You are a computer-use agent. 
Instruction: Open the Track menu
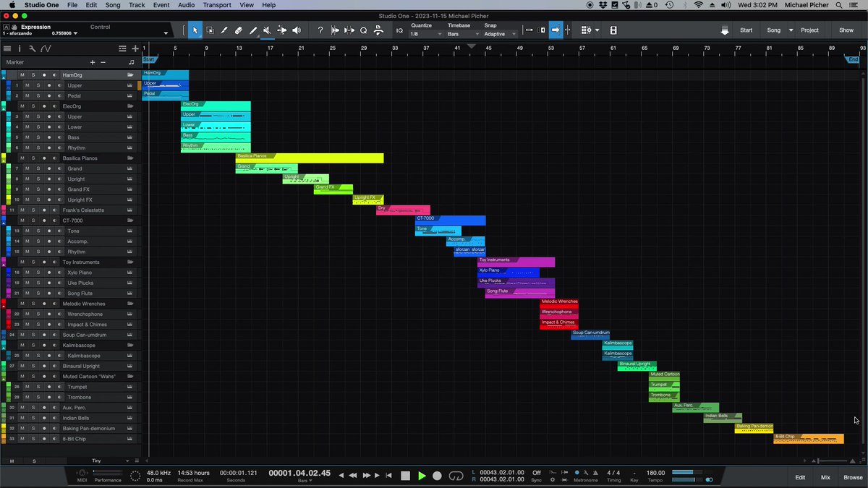(x=137, y=5)
